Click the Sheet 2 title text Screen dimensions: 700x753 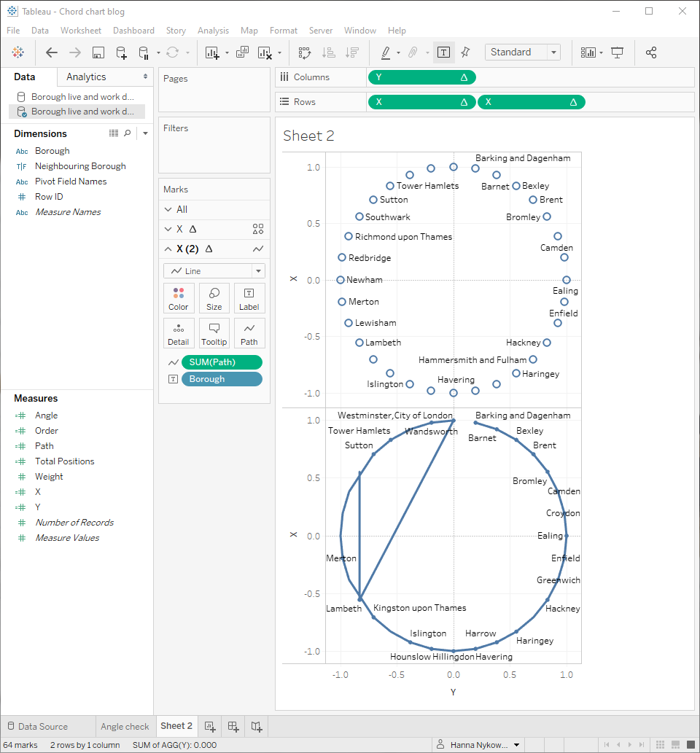[x=308, y=136]
